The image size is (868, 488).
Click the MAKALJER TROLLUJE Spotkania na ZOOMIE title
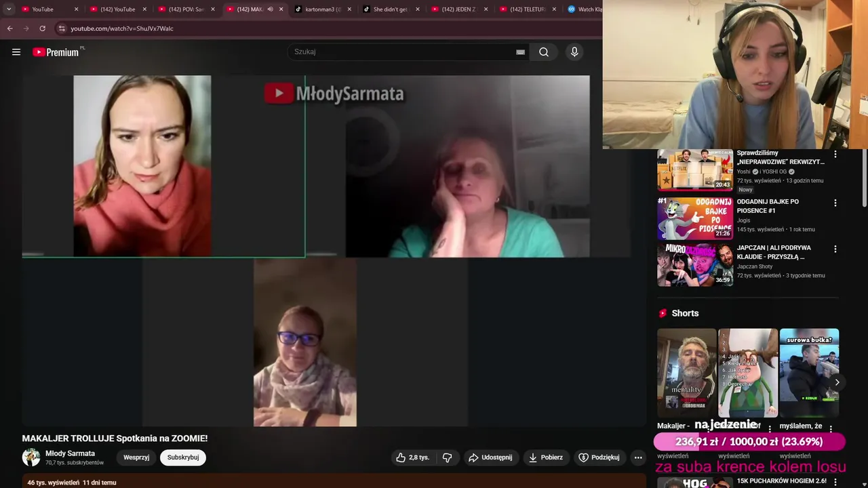point(115,439)
